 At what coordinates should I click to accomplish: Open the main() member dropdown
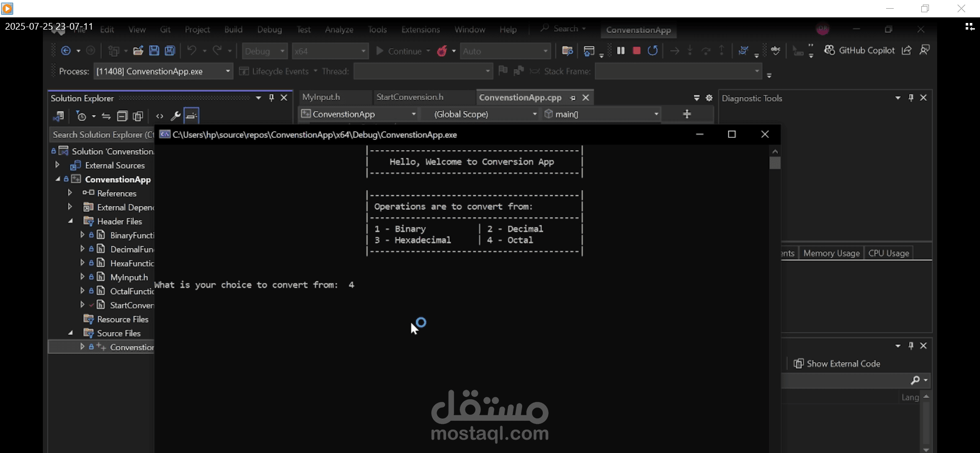pyautogui.click(x=602, y=114)
